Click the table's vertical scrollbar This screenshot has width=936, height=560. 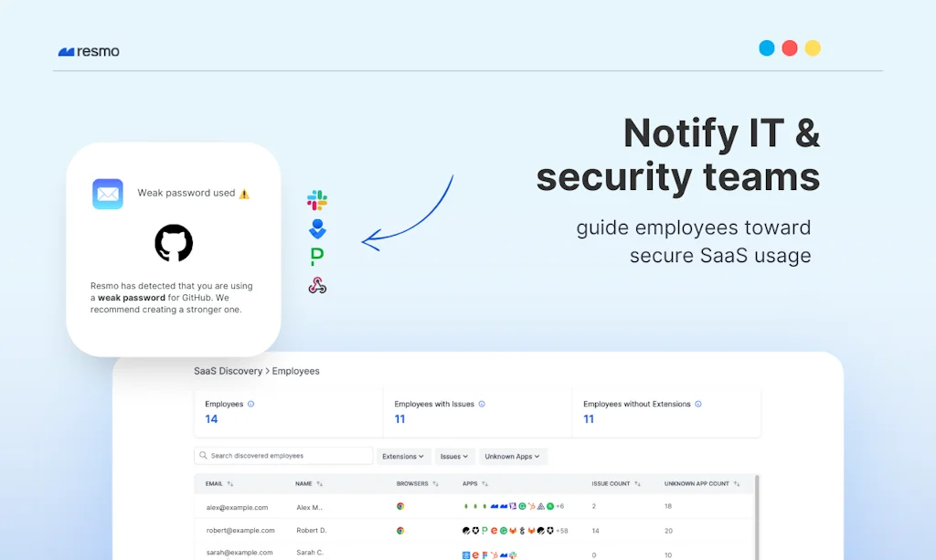[x=757, y=516]
